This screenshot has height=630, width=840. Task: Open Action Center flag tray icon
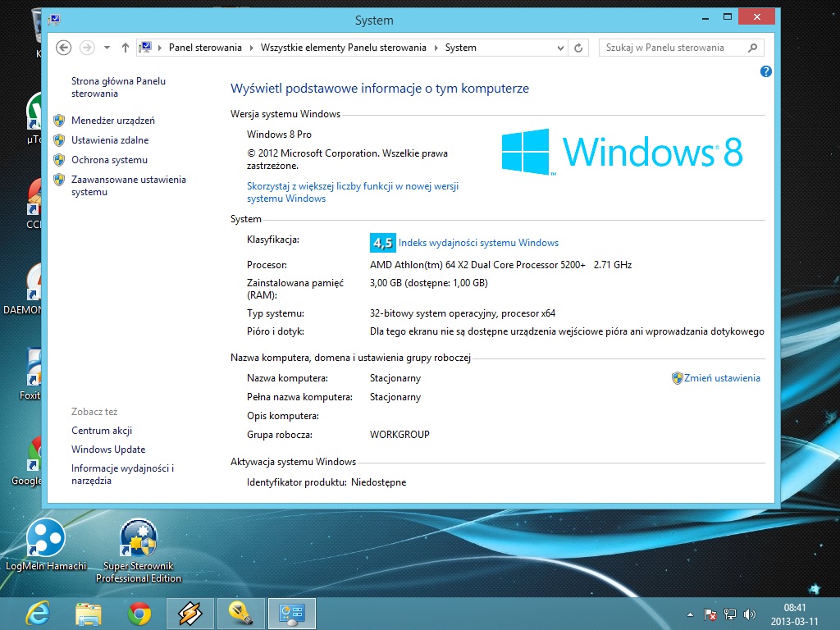710,614
